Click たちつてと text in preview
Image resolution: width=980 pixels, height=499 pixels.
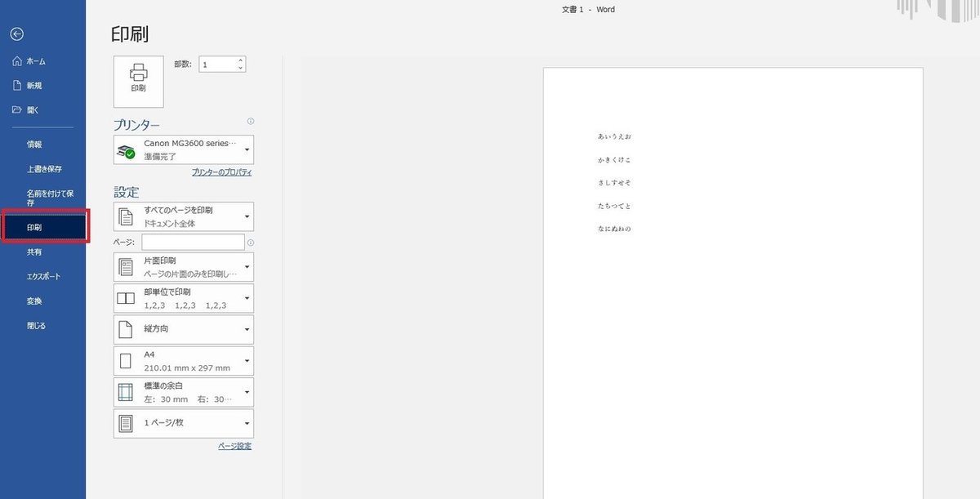click(x=614, y=206)
